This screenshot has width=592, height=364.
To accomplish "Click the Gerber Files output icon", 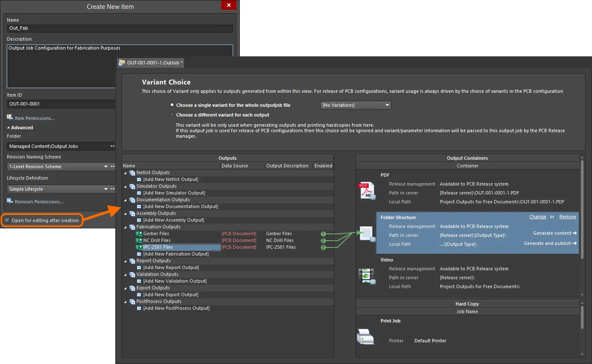I will pyautogui.click(x=139, y=233).
